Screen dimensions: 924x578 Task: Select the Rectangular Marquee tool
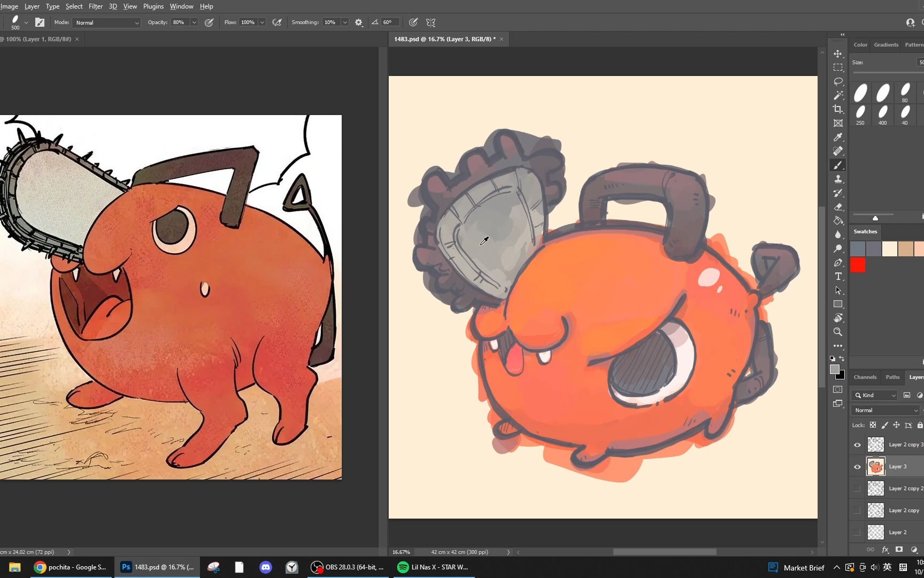coord(838,67)
